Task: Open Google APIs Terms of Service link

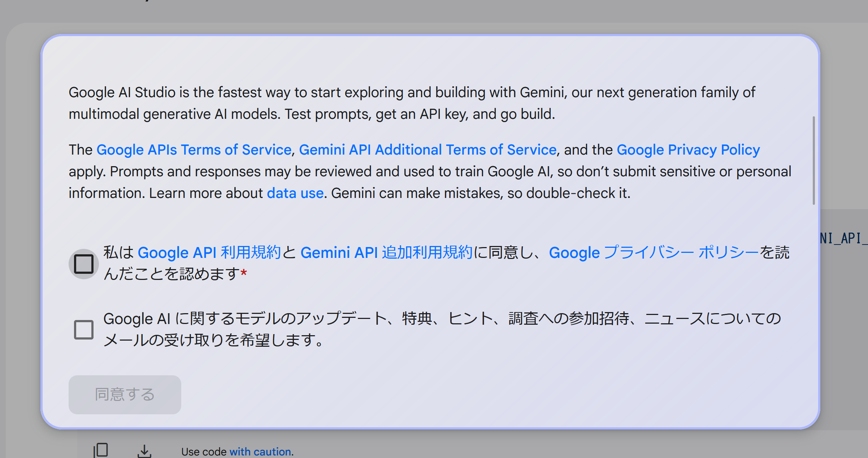Action: pyautogui.click(x=194, y=150)
